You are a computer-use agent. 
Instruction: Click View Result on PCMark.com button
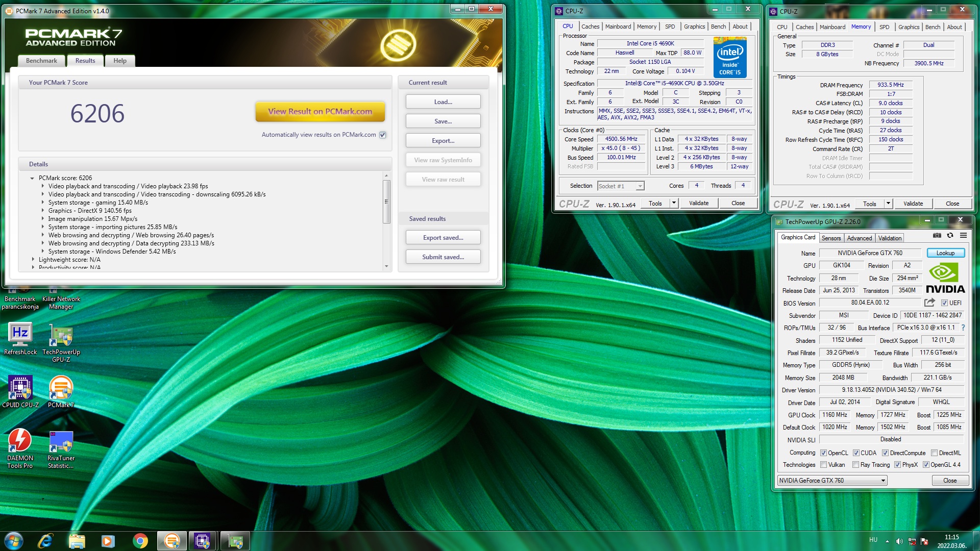tap(320, 111)
